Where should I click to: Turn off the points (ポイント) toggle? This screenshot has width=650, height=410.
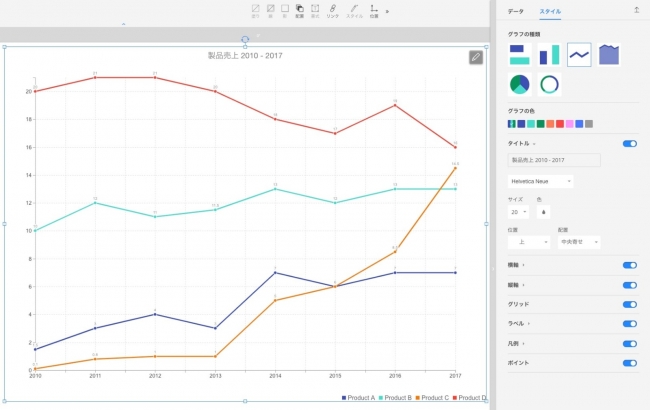coord(630,363)
